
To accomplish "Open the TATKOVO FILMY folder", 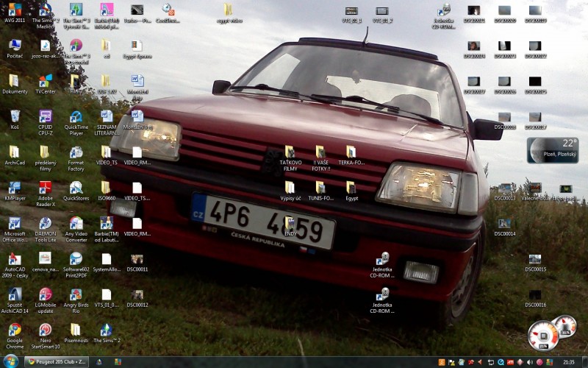I will coord(290,152).
